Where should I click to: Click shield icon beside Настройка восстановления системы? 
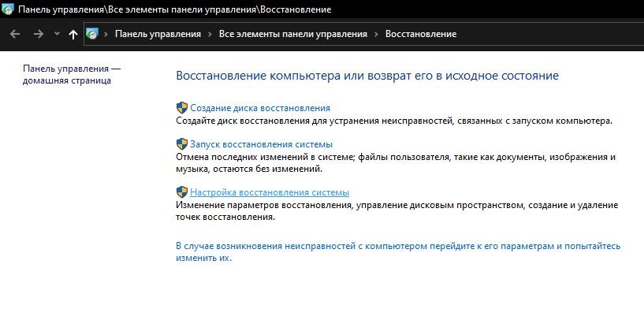(182, 192)
